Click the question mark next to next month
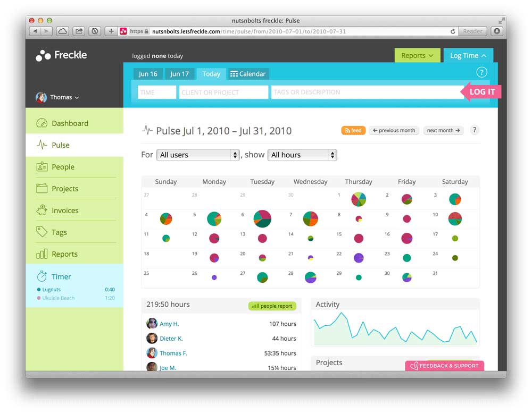Image resolution: width=532 pixels, height=413 pixels. tap(475, 130)
